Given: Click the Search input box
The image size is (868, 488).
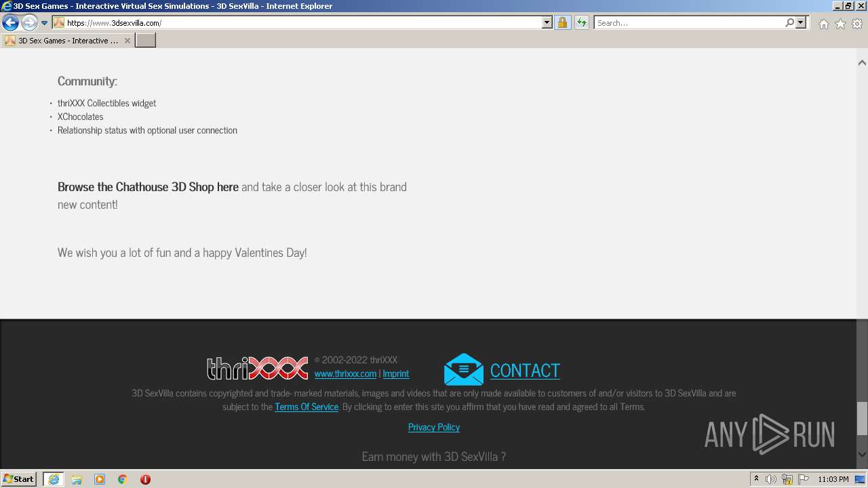Looking at the screenshot, I should [688, 23].
